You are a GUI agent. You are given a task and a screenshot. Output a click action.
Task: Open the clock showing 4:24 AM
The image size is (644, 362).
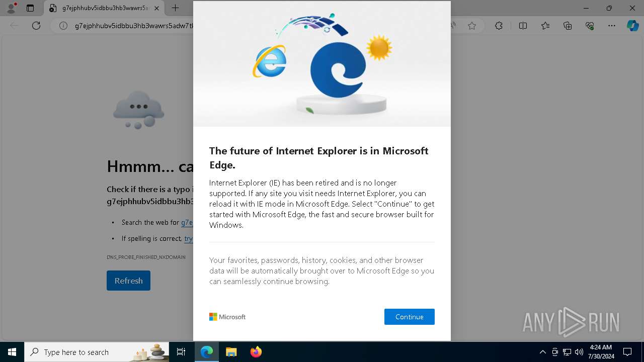[601, 352]
